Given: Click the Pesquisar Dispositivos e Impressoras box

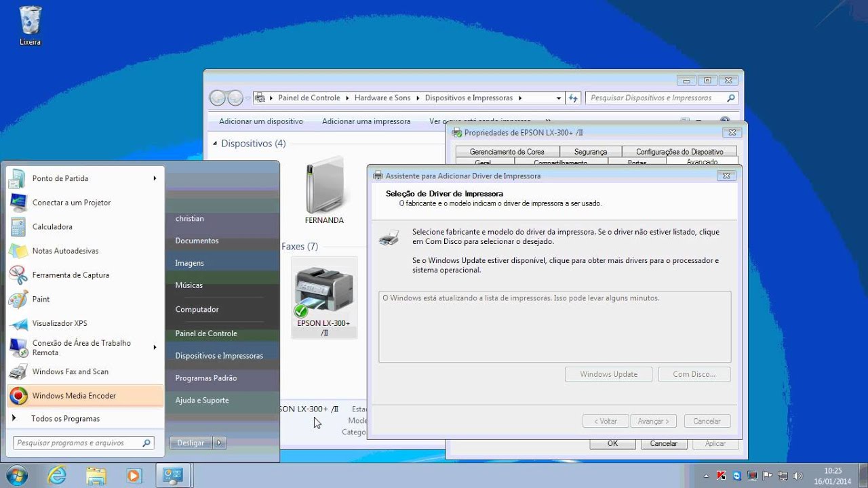Looking at the screenshot, I should tap(661, 98).
